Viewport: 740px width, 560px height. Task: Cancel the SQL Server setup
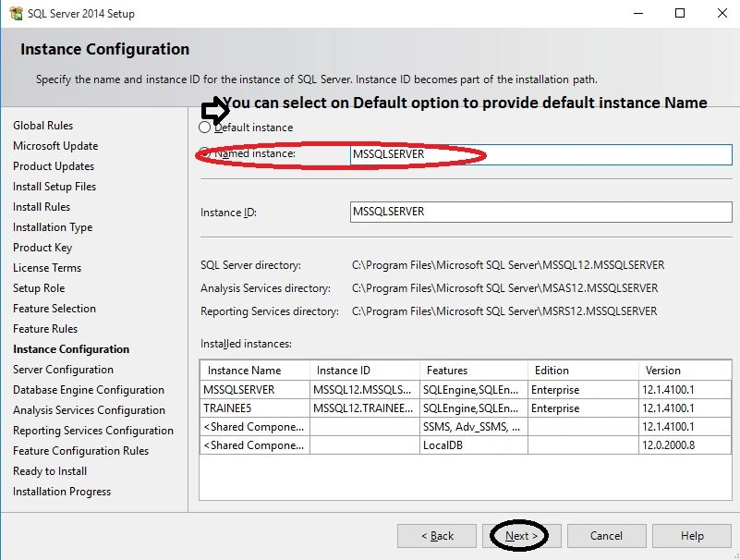[606, 536]
